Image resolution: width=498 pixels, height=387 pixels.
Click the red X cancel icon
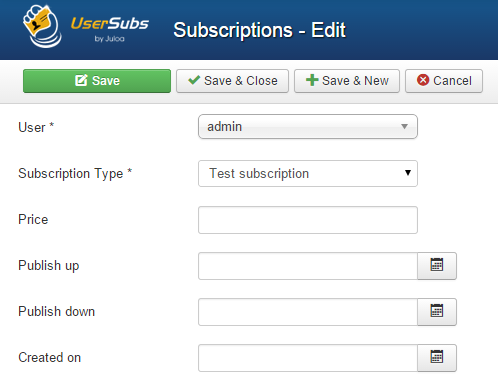click(423, 80)
